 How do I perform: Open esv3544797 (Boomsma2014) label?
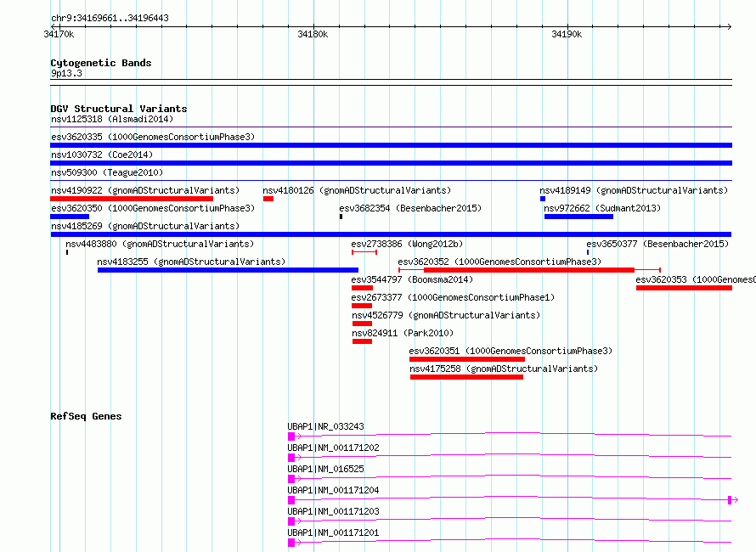click(412, 279)
